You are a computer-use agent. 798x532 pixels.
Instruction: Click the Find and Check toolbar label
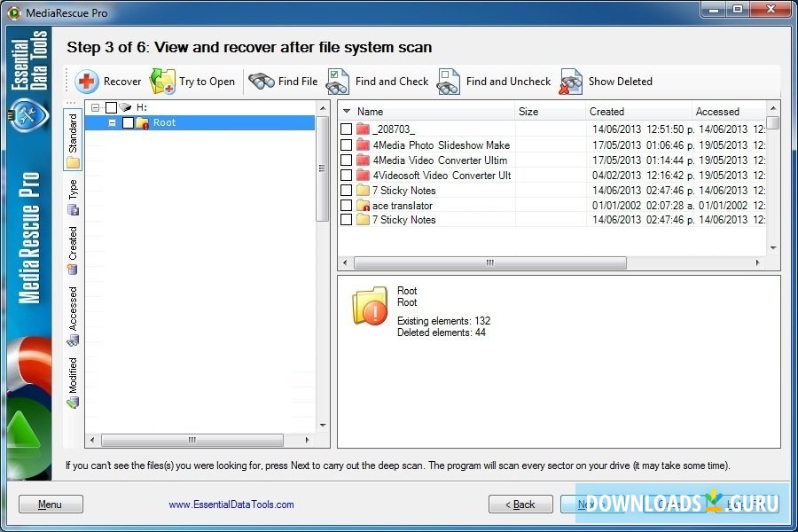[392, 82]
